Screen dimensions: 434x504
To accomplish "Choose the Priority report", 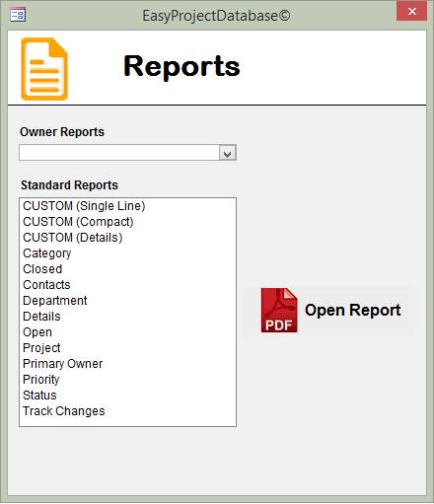I will click(x=127, y=380).
